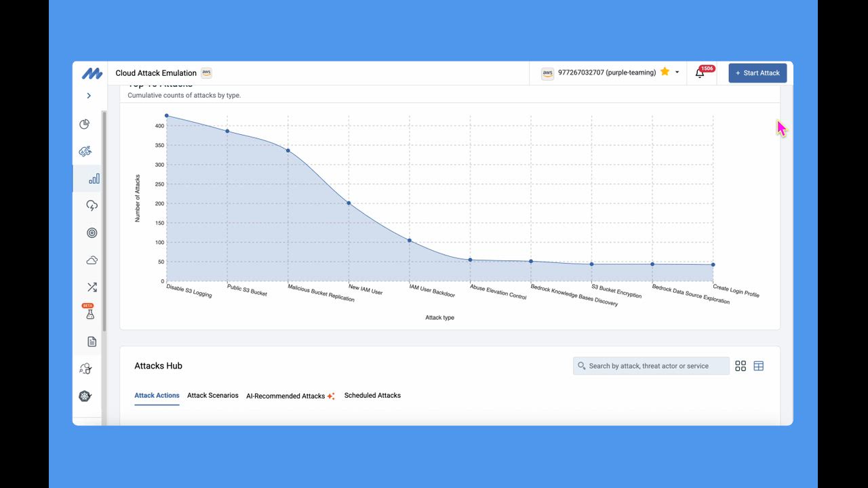Click the IAM User Backdoor data point

(x=410, y=241)
